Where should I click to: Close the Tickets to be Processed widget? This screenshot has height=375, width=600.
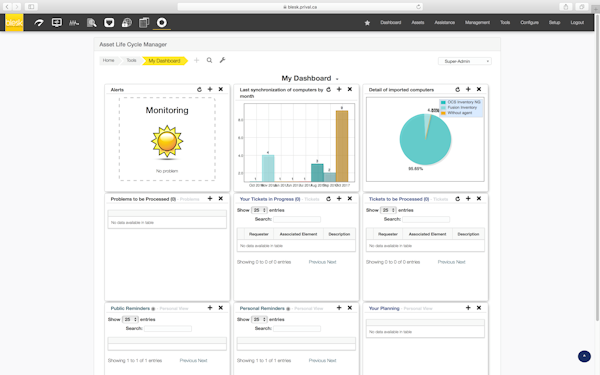[x=479, y=199]
